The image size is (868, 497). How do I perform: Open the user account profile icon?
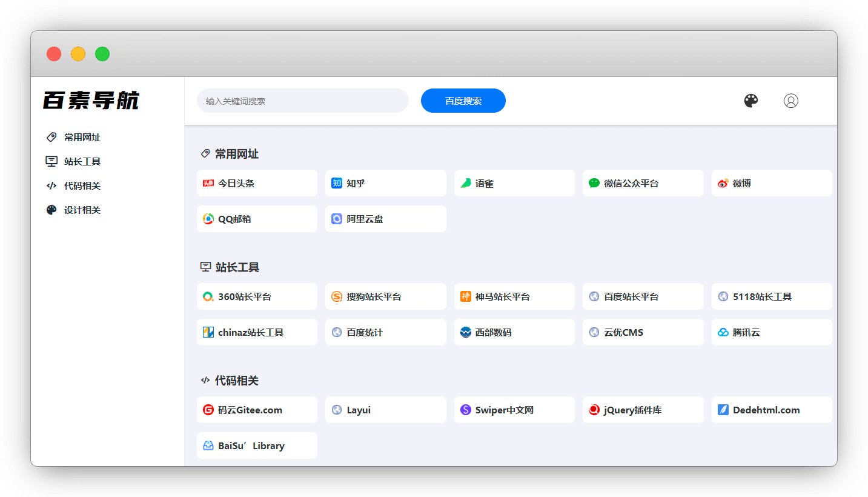click(x=790, y=101)
